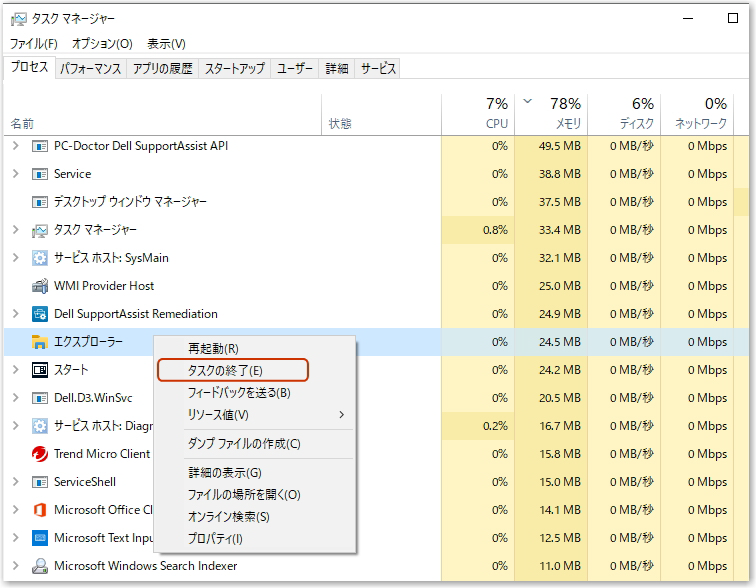756x588 pixels.
Task: Expand the タスク マネージャー process group
Action: 15,230
